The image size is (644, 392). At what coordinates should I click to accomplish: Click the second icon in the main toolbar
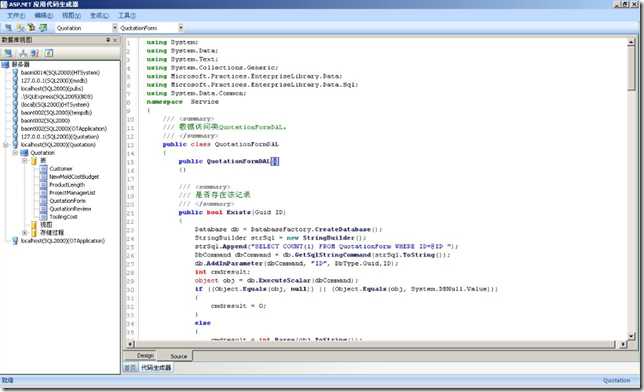[20, 28]
